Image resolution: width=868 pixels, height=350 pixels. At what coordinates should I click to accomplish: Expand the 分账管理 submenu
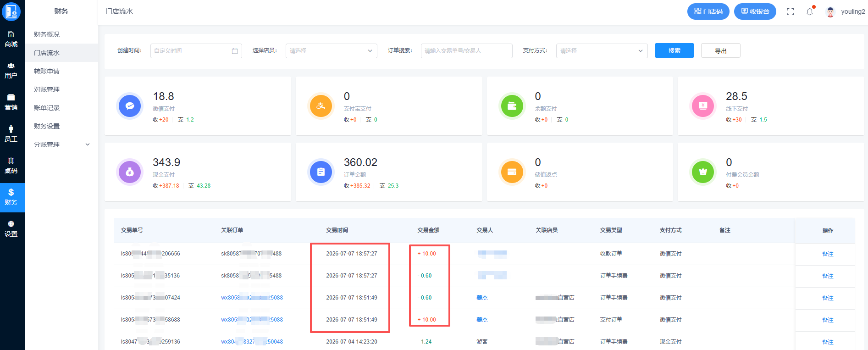[61, 144]
